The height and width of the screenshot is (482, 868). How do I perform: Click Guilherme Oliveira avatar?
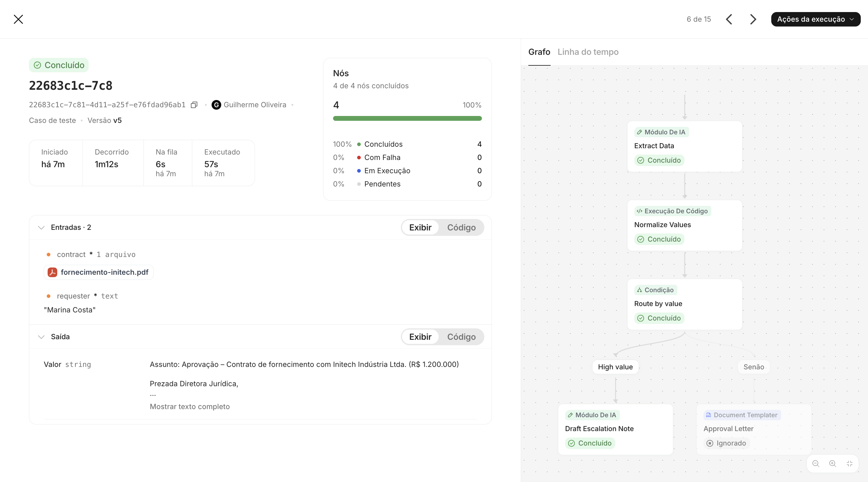[216, 105]
